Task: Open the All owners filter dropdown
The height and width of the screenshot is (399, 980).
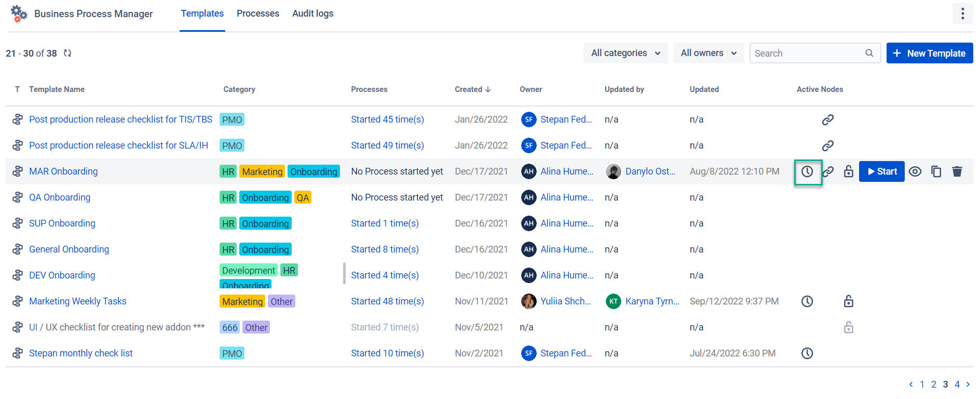Action: (708, 54)
